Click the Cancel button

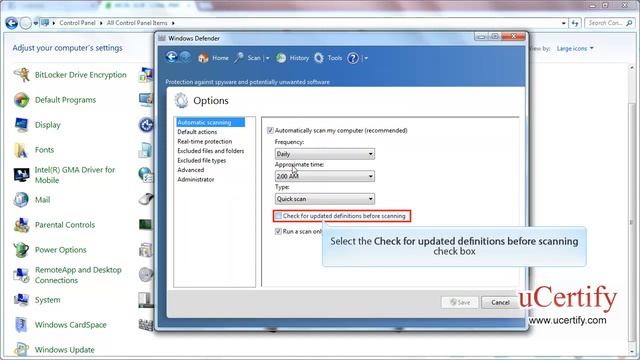click(500, 302)
